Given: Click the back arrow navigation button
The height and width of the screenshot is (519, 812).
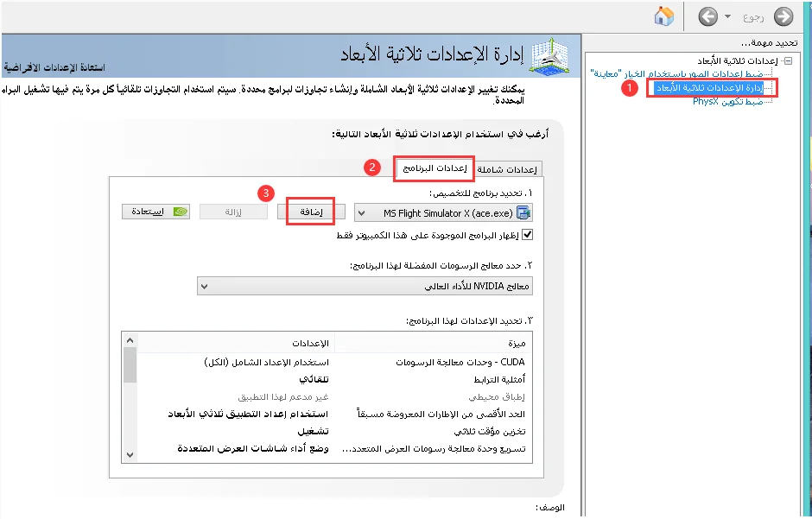Looking at the screenshot, I should tap(708, 16).
